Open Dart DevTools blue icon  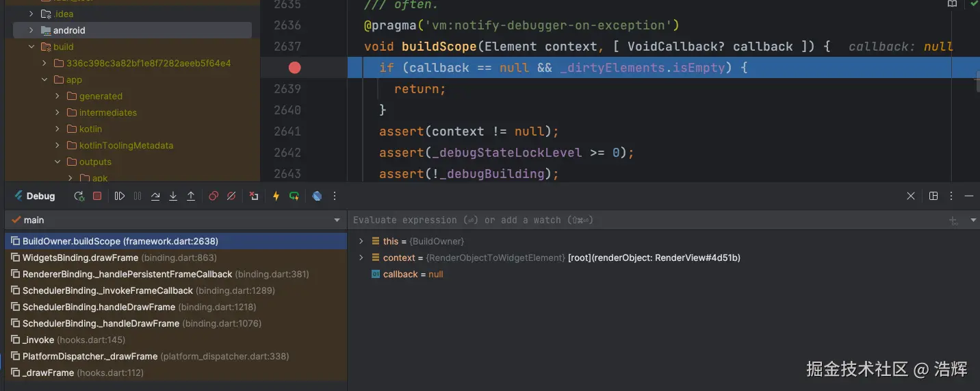click(x=317, y=196)
